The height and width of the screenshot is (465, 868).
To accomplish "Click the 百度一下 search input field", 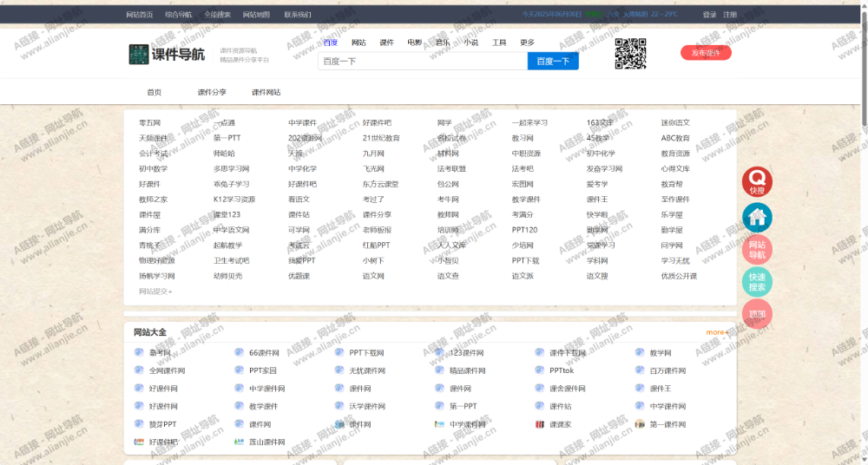I will pos(423,61).
